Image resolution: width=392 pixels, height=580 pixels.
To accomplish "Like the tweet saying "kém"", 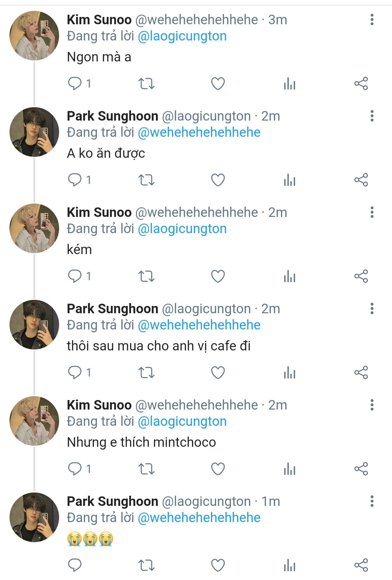I will point(218,276).
